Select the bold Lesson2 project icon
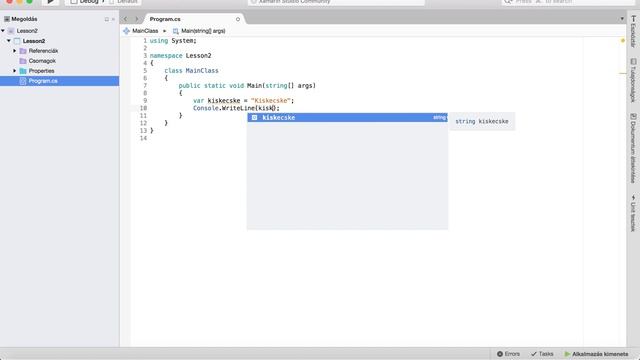 click(x=17, y=41)
